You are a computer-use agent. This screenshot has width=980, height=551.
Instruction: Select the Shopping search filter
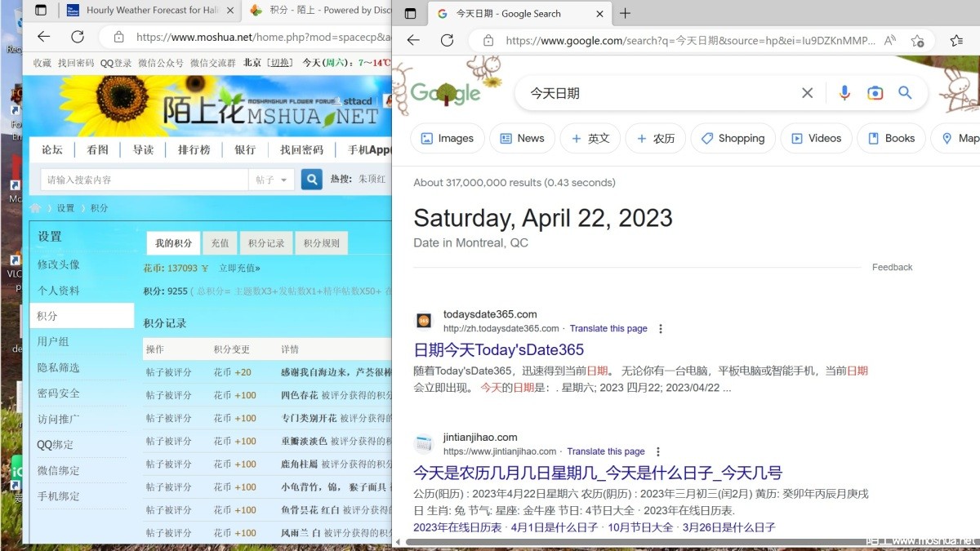click(733, 138)
